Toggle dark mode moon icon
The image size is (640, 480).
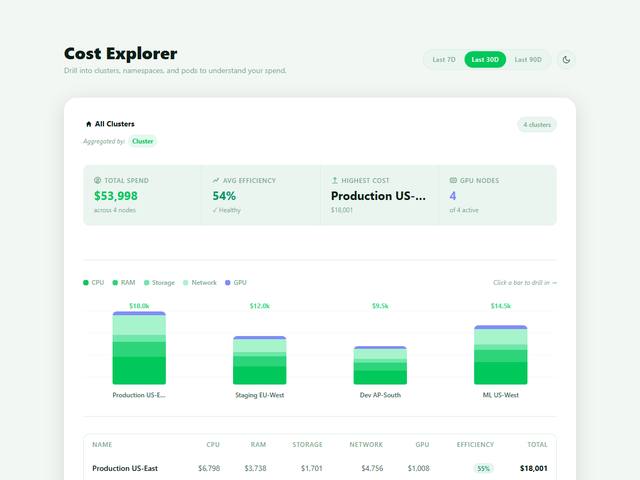pos(566,60)
